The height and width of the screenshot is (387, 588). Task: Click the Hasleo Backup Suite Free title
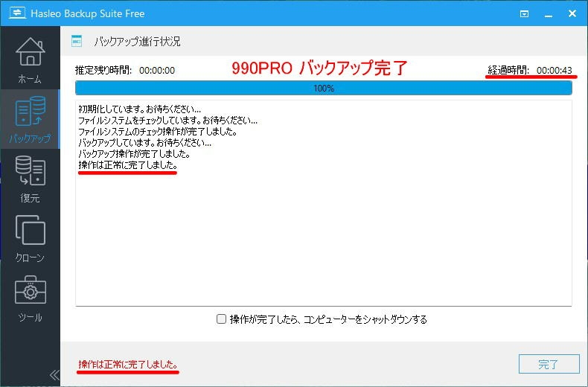pos(87,13)
